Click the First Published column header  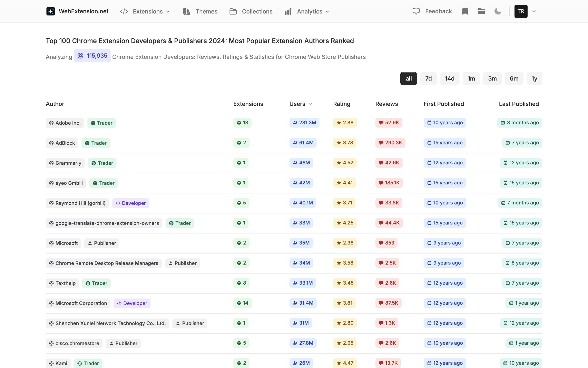click(x=444, y=104)
